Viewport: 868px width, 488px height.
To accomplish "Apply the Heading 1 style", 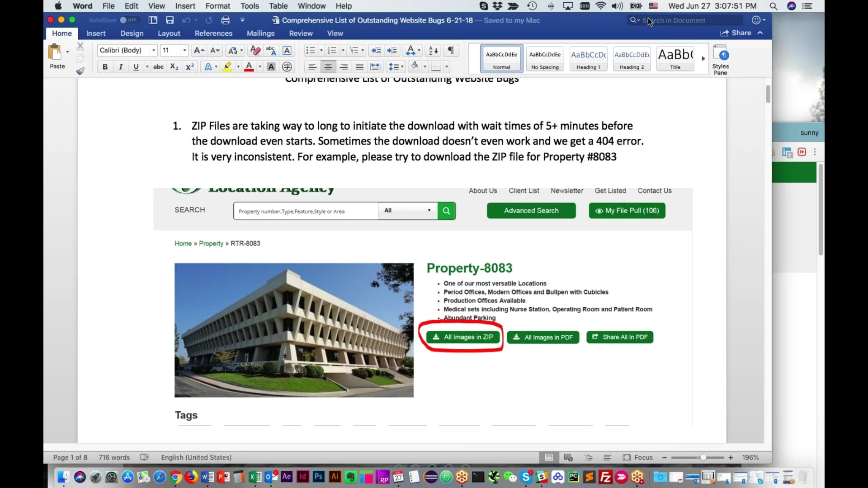I will (588, 59).
